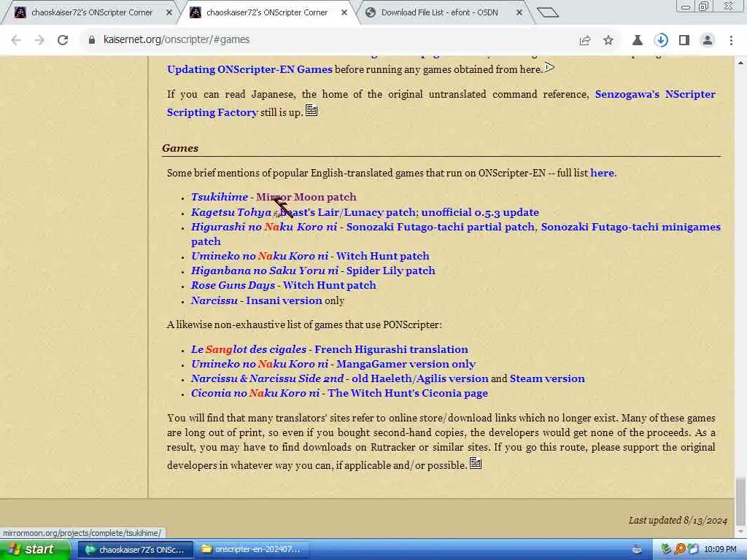Close the active ONScripter Corner tab
Screen dimensions: 747x560
tap(344, 13)
